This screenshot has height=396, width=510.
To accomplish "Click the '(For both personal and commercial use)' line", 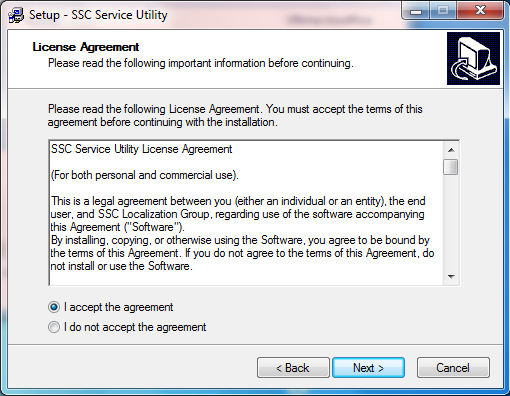I will coord(145,175).
